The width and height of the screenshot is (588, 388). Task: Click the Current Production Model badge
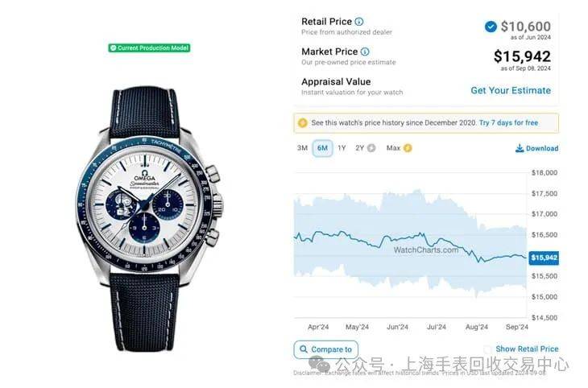(149, 48)
